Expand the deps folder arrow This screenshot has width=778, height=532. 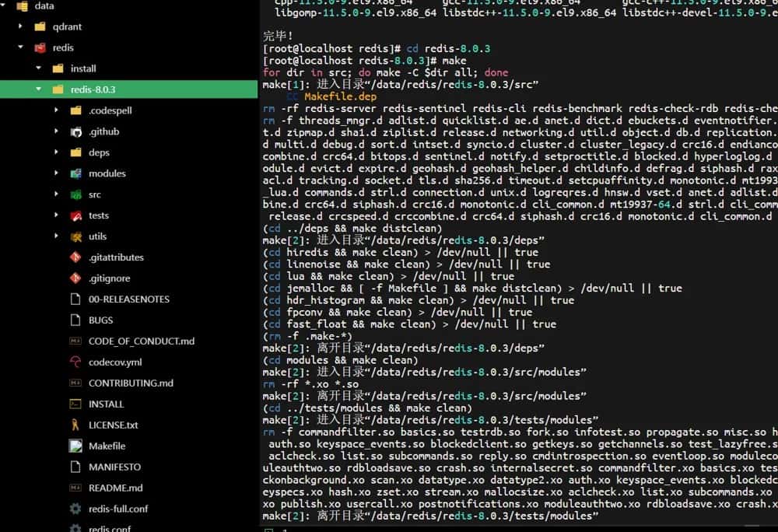coord(56,152)
